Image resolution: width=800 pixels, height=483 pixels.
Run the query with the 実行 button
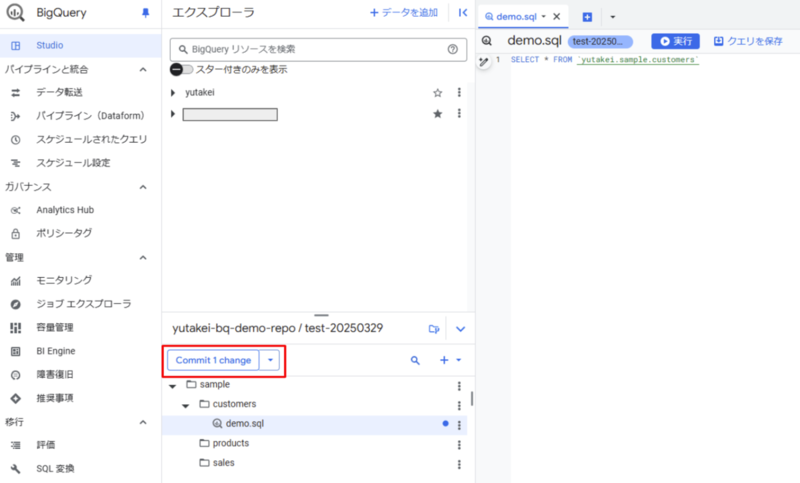(676, 41)
